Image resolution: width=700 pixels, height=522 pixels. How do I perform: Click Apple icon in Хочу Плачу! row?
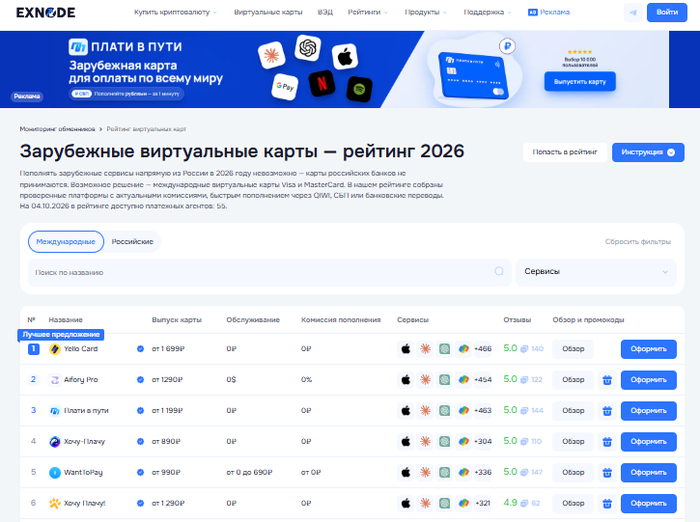[x=406, y=503]
